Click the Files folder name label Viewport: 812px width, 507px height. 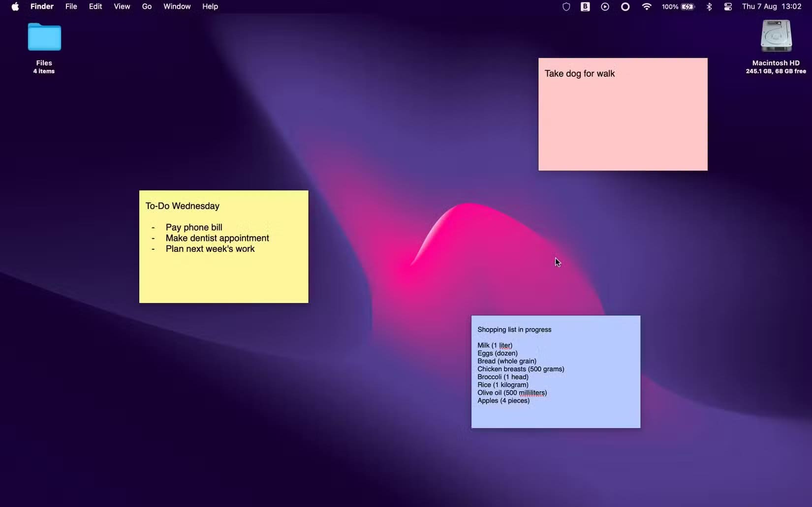44,63
